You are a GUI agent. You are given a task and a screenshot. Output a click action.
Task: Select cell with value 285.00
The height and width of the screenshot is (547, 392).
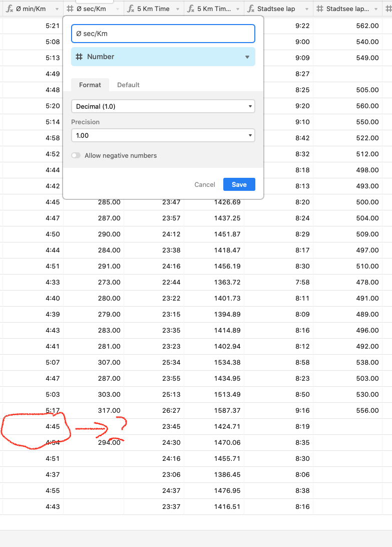pyautogui.click(x=94, y=202)
